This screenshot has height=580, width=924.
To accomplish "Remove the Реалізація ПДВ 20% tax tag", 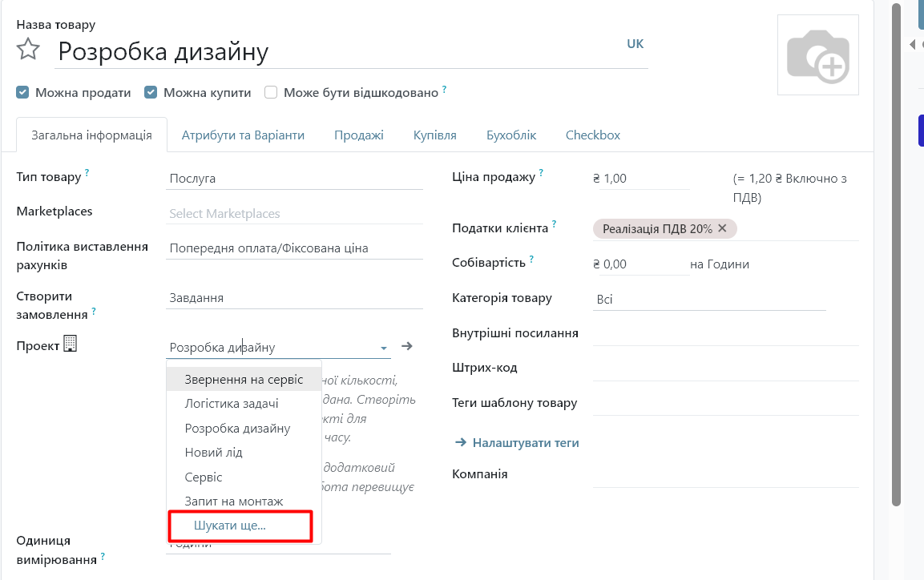I will tap(723, 228).
